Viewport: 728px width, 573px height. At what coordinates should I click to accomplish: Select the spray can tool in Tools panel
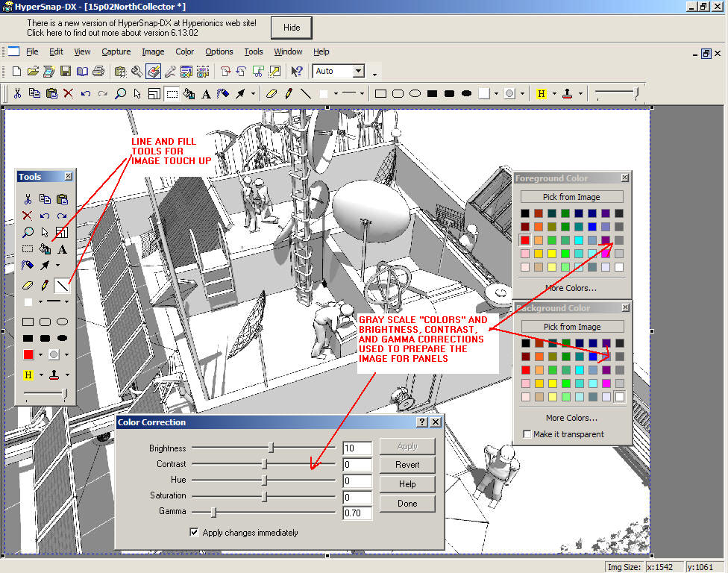[x=28, y=265]
